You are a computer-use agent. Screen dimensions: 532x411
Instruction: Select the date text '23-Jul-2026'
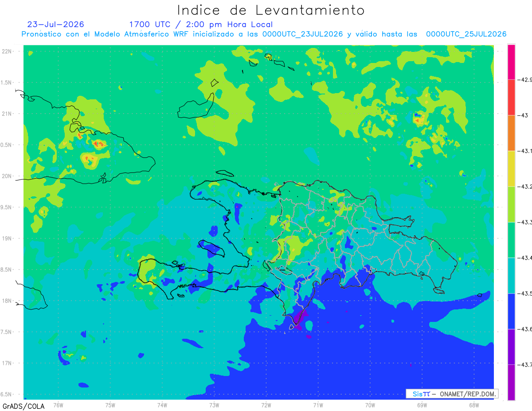(x=56, y=24)
